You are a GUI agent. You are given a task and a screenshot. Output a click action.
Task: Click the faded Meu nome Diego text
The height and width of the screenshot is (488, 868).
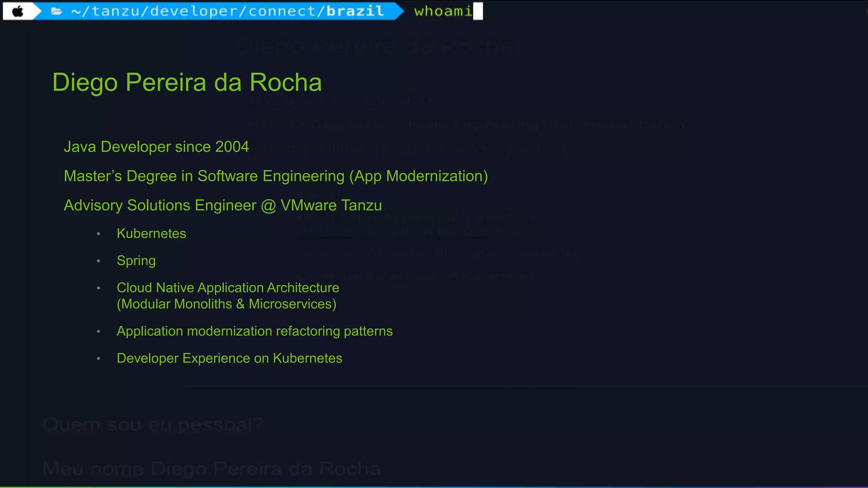[x=211, y=469]
